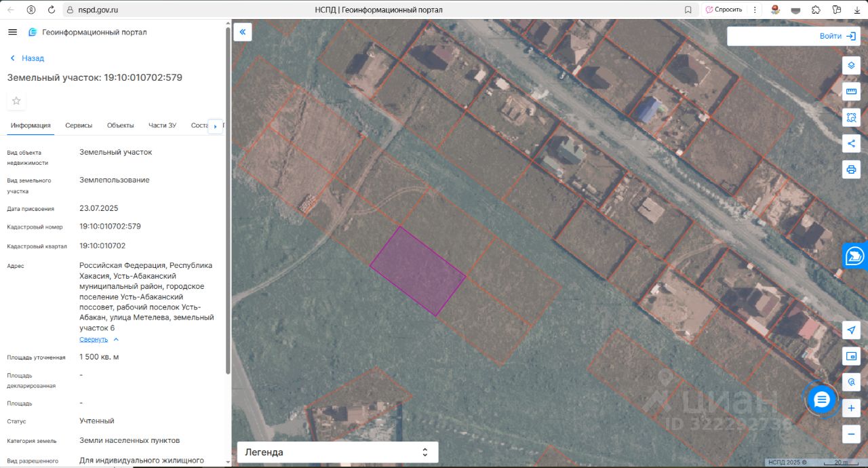Click the gray mask extension icon in browser toolbar
This screenshot has height=468, width=868.
click(x=796, y=10)
